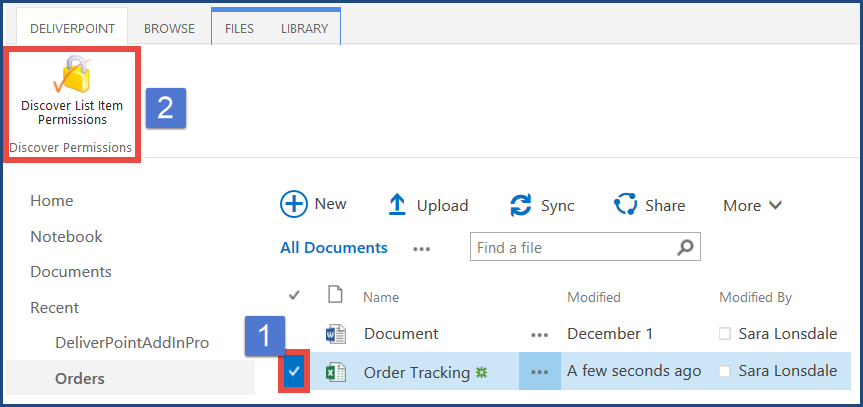Click the New button label
This screenshot has width=863, height=407.
330,204
